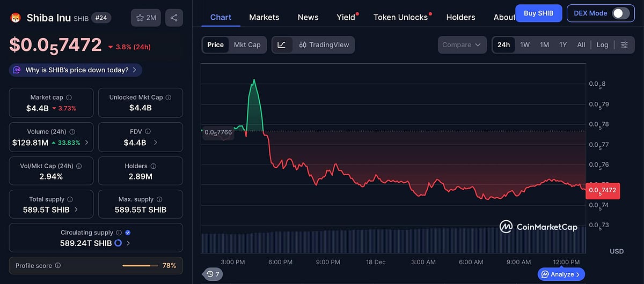This screenshot has width=644, height=284.
Task: Set chart range to 1M
Action: point(544,45)
